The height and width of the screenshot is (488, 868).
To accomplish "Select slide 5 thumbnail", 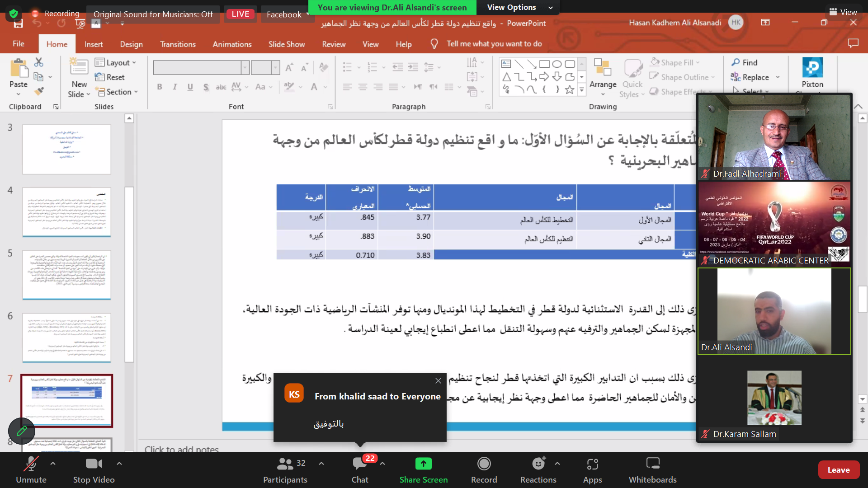I will (66, 275).
